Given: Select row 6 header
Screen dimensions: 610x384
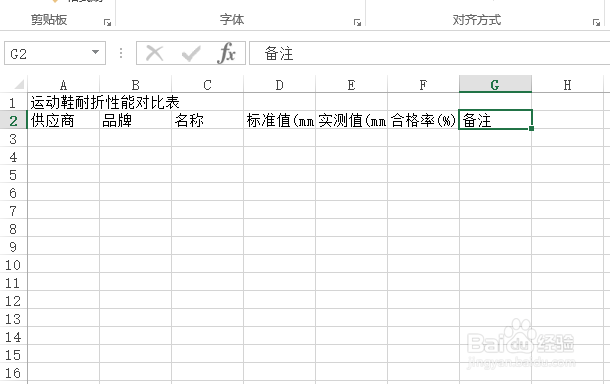Looking at the screenshot, I should point(13,193).
